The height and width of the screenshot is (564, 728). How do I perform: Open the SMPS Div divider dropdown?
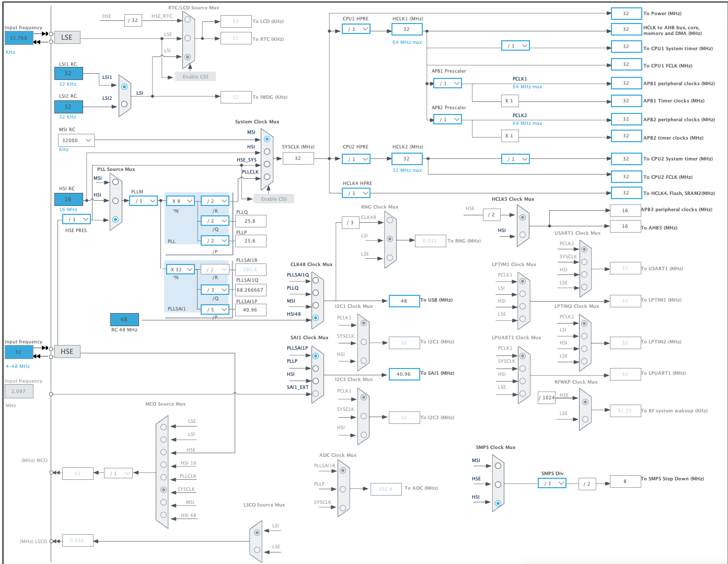pyautogui.click(x=552, y=483)
